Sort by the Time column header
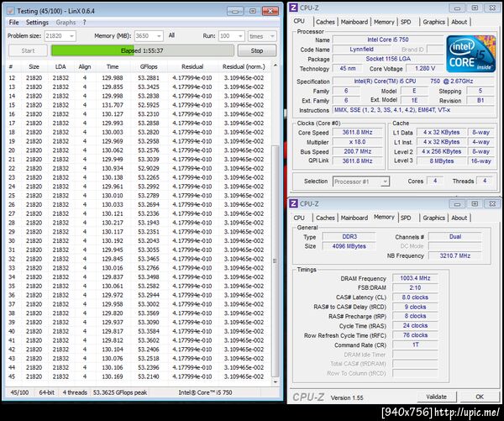This screenshot has width=504, height=421. (113, 66)
